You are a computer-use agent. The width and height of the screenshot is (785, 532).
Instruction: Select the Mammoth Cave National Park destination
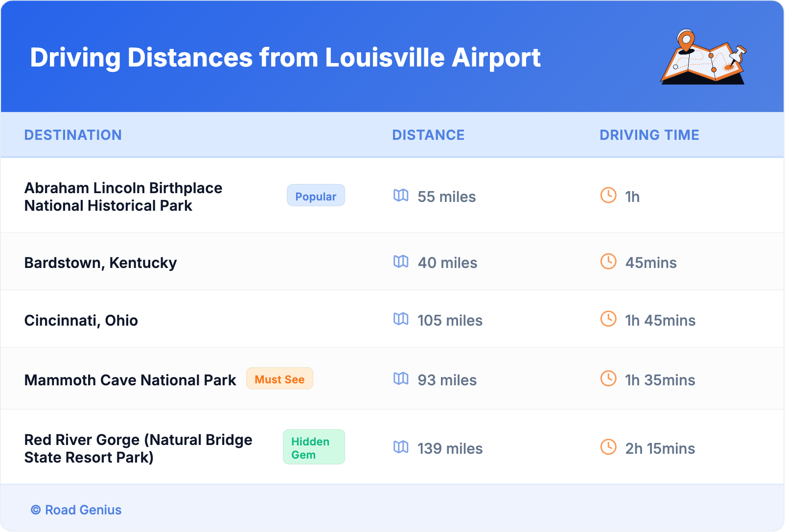[x=130, y=380]
